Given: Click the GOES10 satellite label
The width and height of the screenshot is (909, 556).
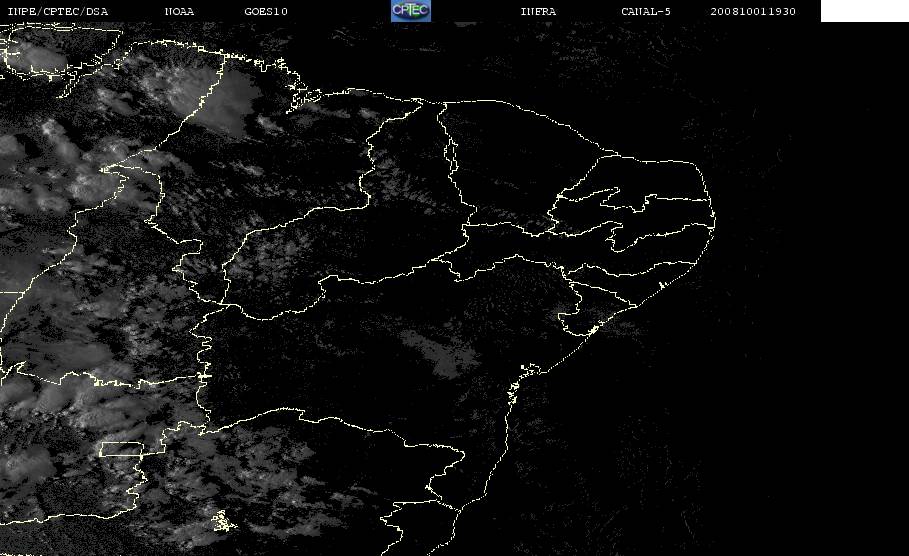Looking at the screenshot, I should pos(266,11).
